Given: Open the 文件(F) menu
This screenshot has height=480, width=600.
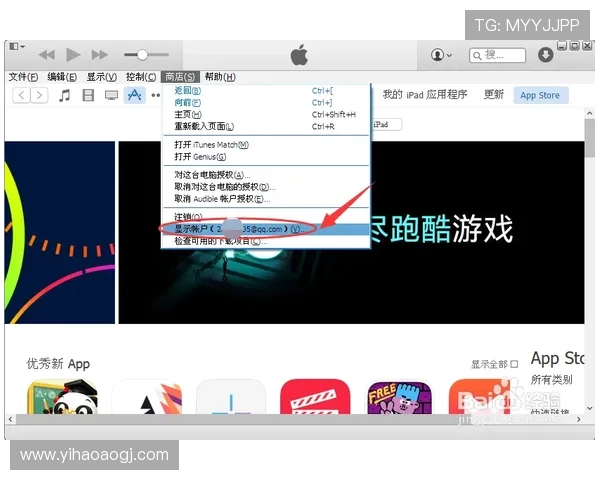Looking at the screenshot, I should 23,77.
